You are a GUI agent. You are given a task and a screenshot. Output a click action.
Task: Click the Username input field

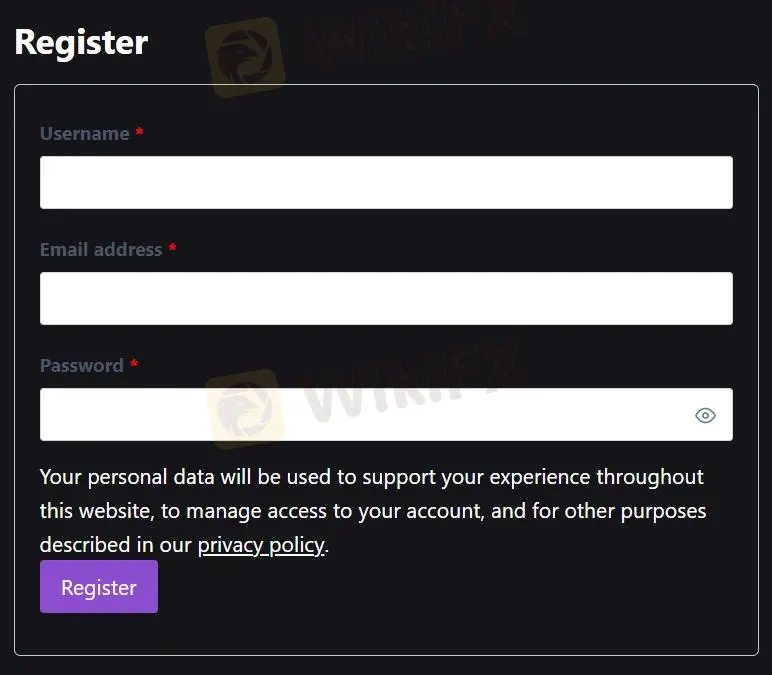[386, 182]
